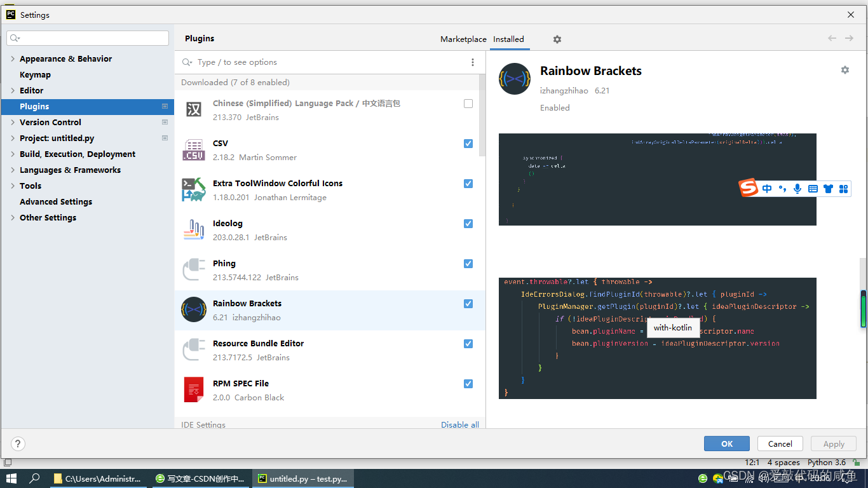Uncheck the Resource Bundle Editor checkbox

[468, 344]
